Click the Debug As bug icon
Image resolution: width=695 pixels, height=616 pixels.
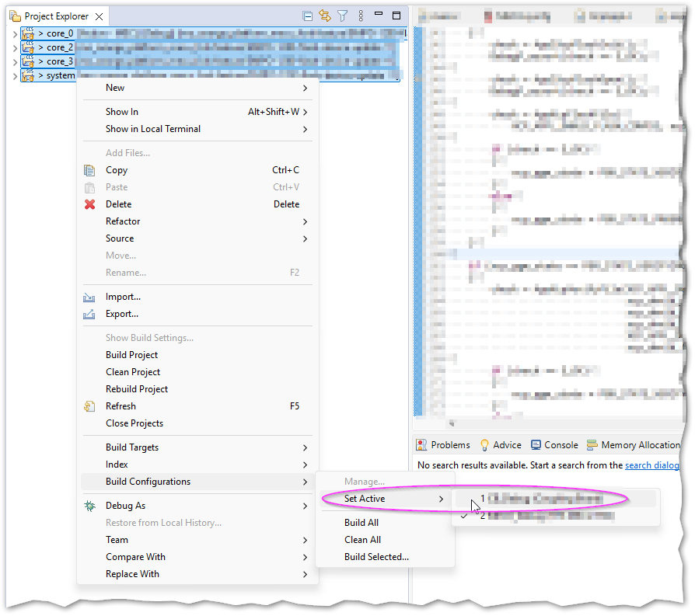coord(90,506)
